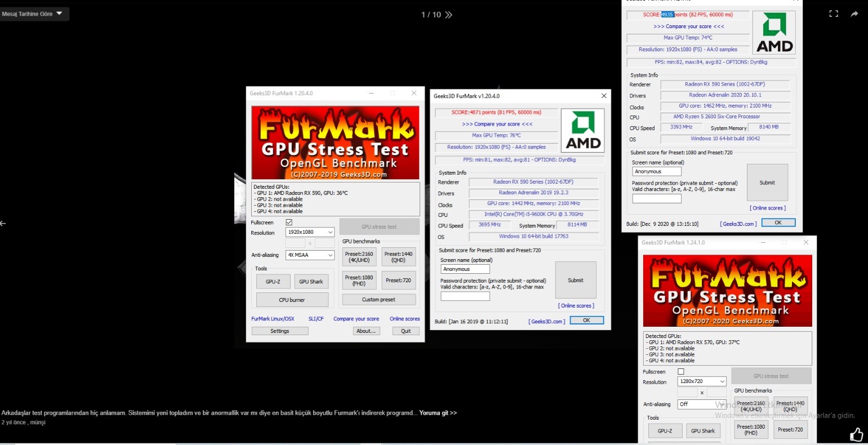Screen dimensions: 868x445
Task: Open the fullscreen view of the gallery
Action: 834,14
